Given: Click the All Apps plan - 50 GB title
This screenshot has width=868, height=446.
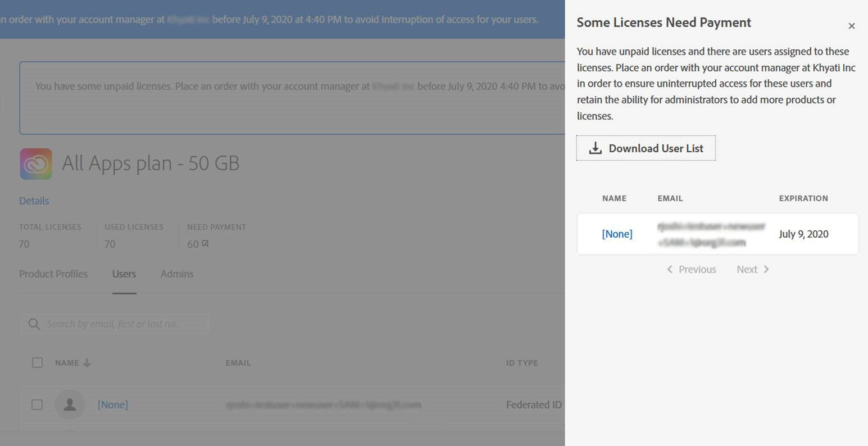Looking at the screenshot, I should pyautogui.click(x=151, y=163).
